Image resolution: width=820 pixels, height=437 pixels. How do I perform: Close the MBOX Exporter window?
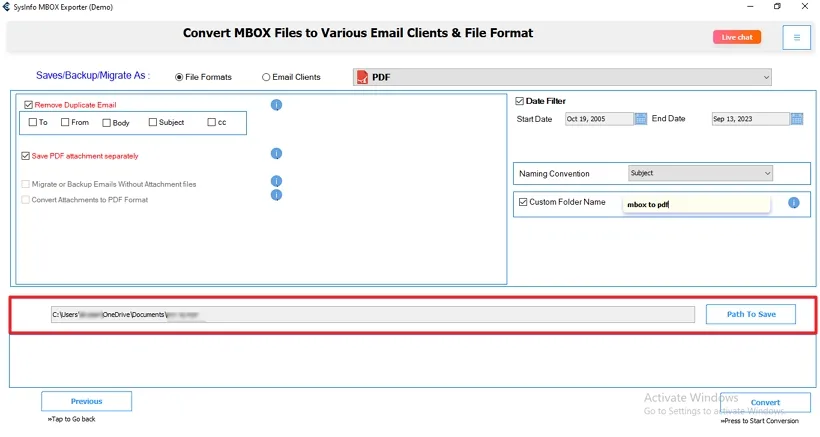point(805,6)
